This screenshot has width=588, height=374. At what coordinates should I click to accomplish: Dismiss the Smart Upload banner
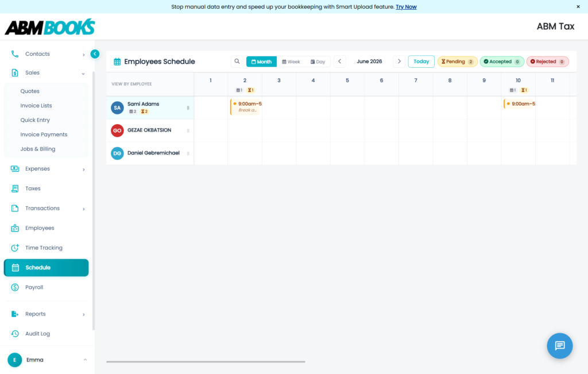[x=578, y=7]
